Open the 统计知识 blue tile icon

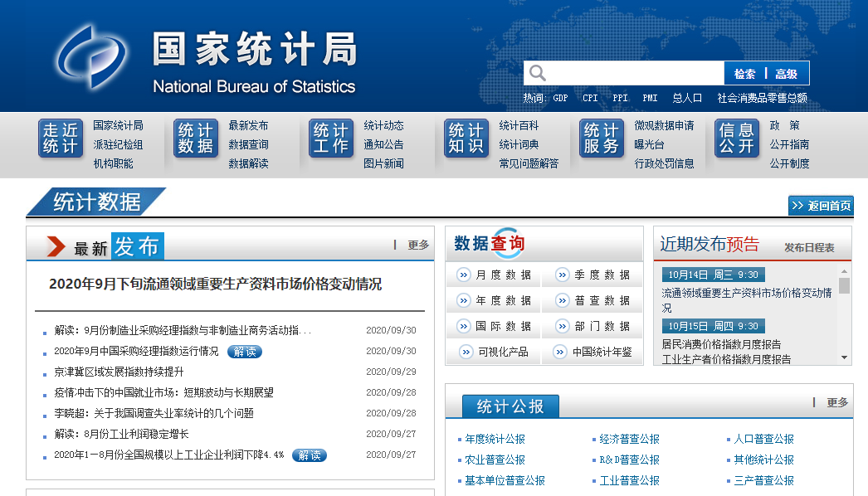click(466, 139)
